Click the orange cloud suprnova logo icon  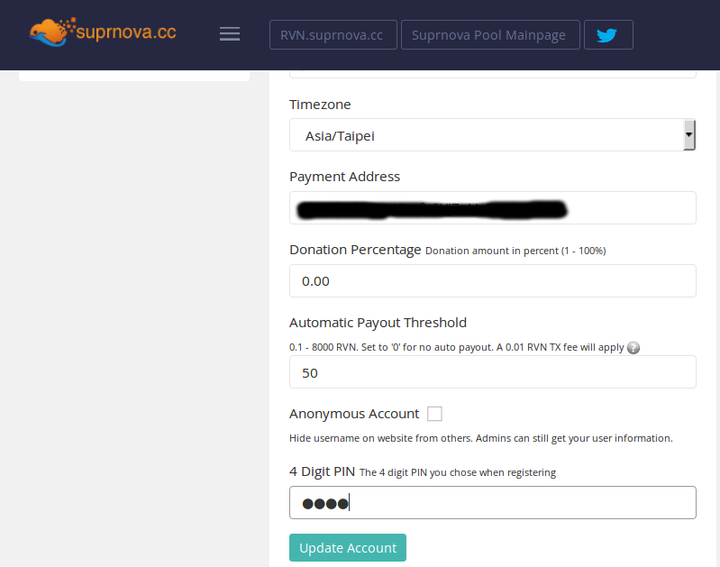pyautogui.click(x=51, y=32)
